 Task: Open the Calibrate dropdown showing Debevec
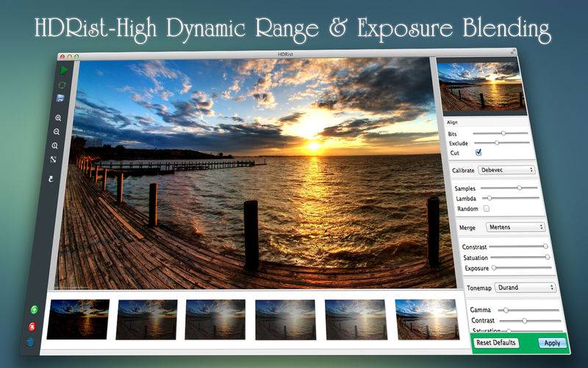[506, 170]
